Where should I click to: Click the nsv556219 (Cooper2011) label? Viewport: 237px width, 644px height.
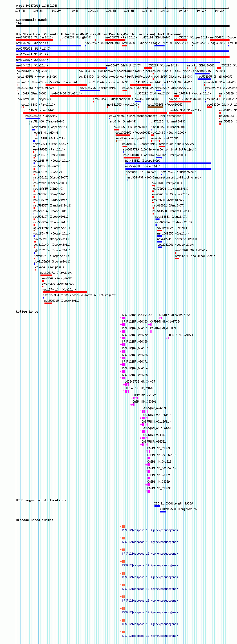coord(161,65)
